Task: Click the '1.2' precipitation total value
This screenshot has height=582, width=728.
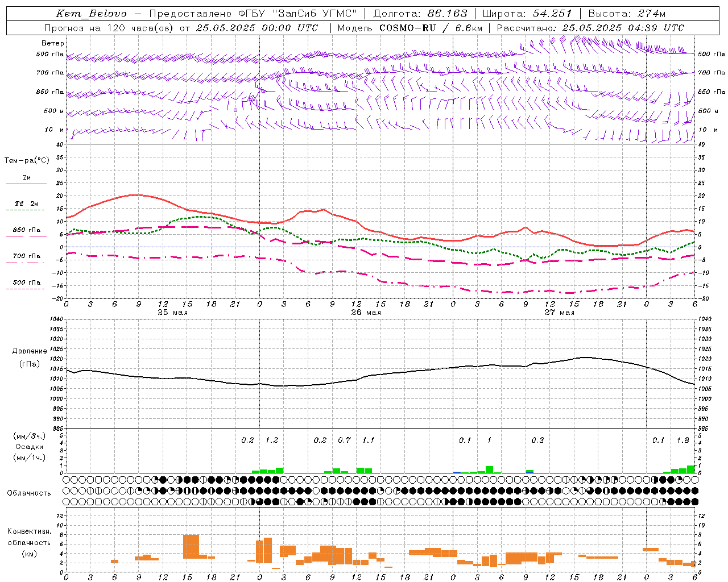Action: click(272, 440)
